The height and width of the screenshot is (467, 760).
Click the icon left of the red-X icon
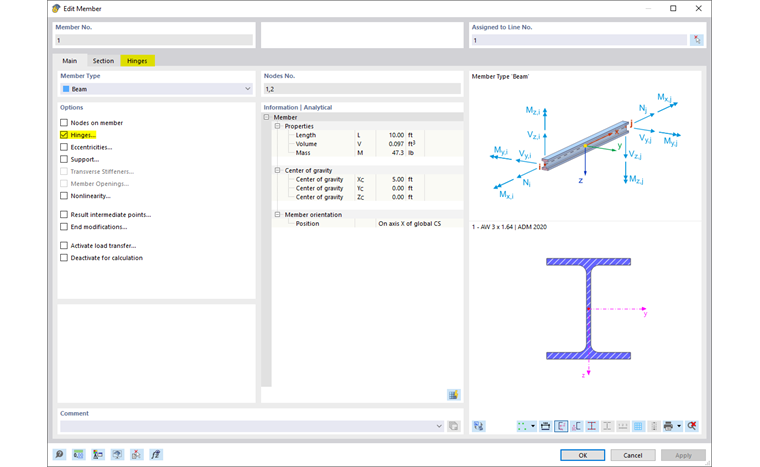(117, 454)
